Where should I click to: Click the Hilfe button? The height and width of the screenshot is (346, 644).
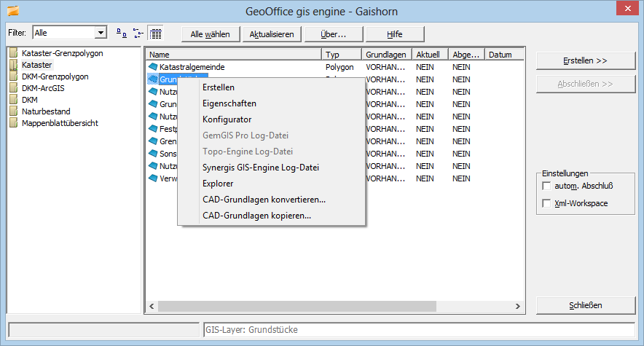(395, 34)
